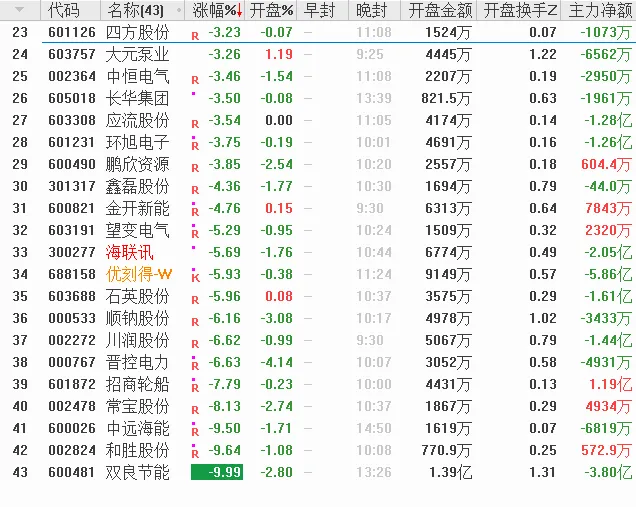Viewport: 636px width, 507px height.
Task: Select the orange stock name 优刻得-W
Action: click(x=139, y=274)
